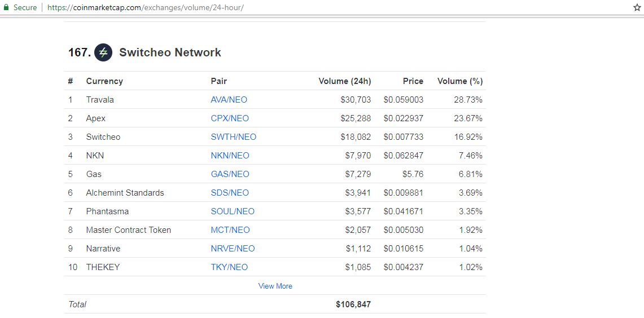Click the Switcheo currency name in row 3
This screenshot has height=318, width=644.
pyautogui.click(x=103, y=136)
